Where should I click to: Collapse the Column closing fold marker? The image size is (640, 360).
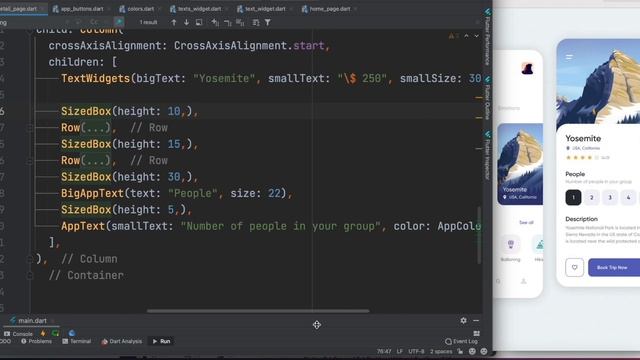click(x=29, y=259)
